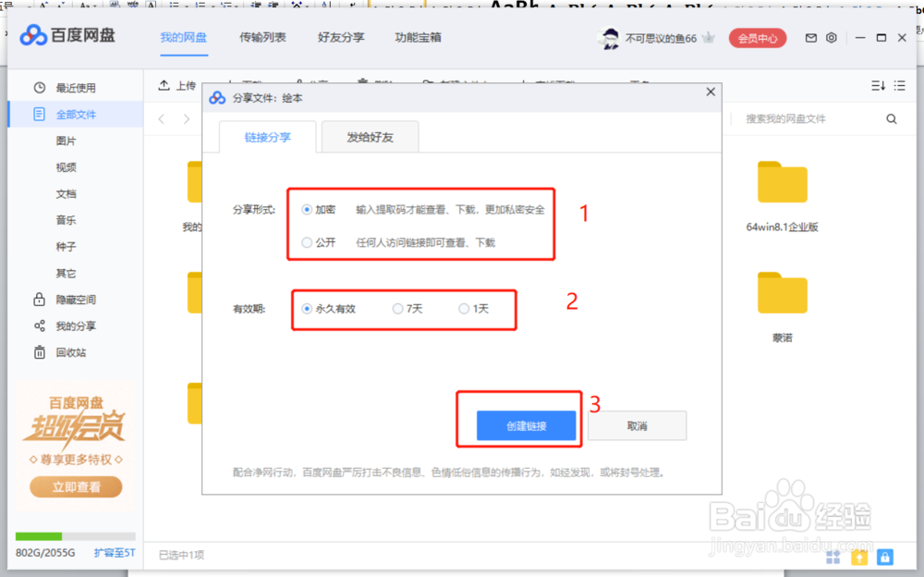Click the 超级会员 advertisement banner
This screenshot has width=924, height=577.
click(x=76, y=446)
